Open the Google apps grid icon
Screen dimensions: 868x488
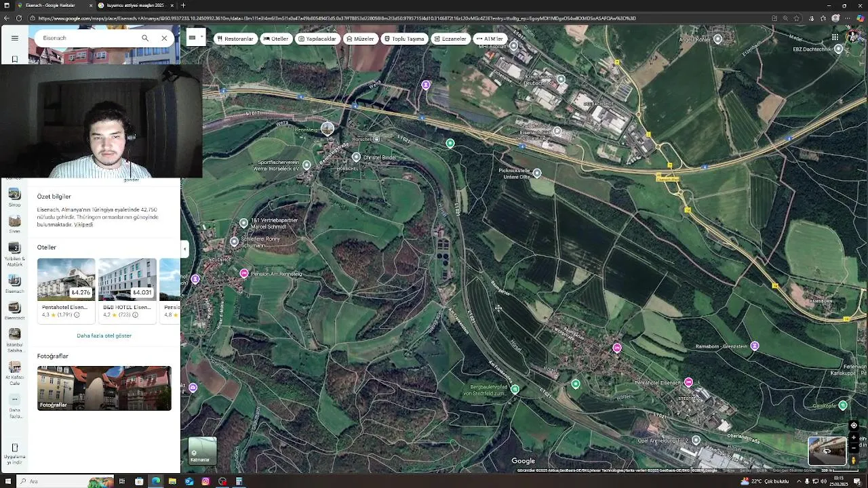click(x=835, y=37)
